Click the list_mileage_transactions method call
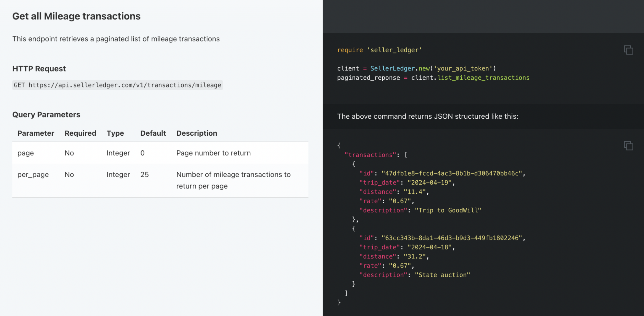The width and height of the screenshot is (644, 316). point(483,78)
